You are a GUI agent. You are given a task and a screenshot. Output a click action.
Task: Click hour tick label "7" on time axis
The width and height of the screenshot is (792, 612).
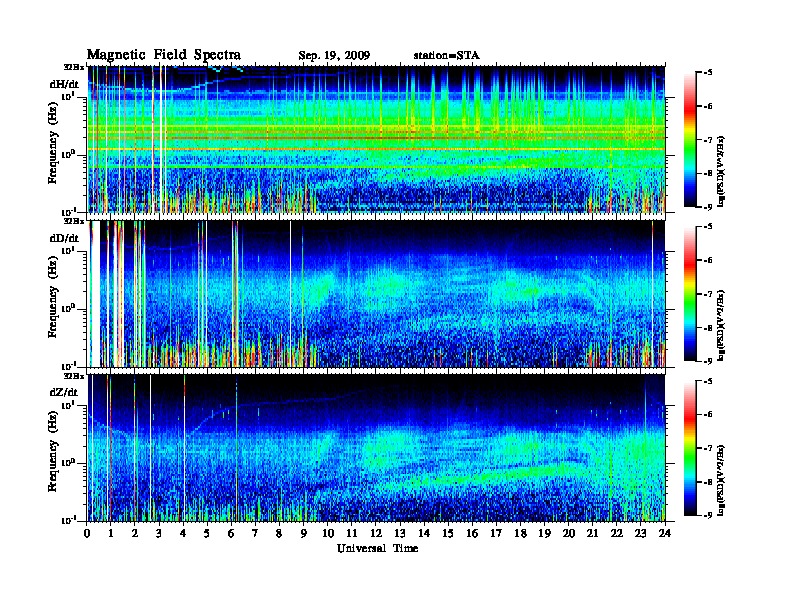click(256, 534)
